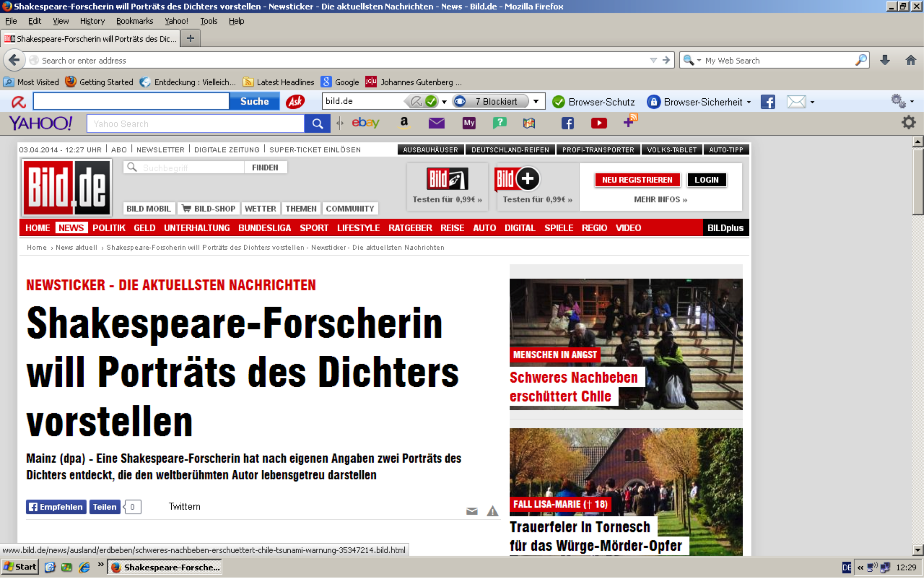Viewport: 924px width, 578px height.
Task: Click the Windows Start button
Action: click(x=20, y=567)
